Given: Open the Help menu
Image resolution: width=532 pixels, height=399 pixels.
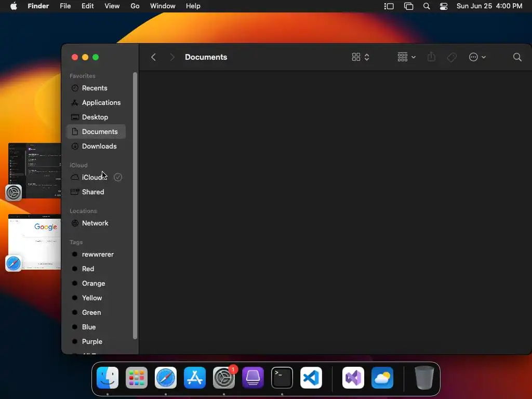Looking at the screenshot, I should click(x=193, y=6).
